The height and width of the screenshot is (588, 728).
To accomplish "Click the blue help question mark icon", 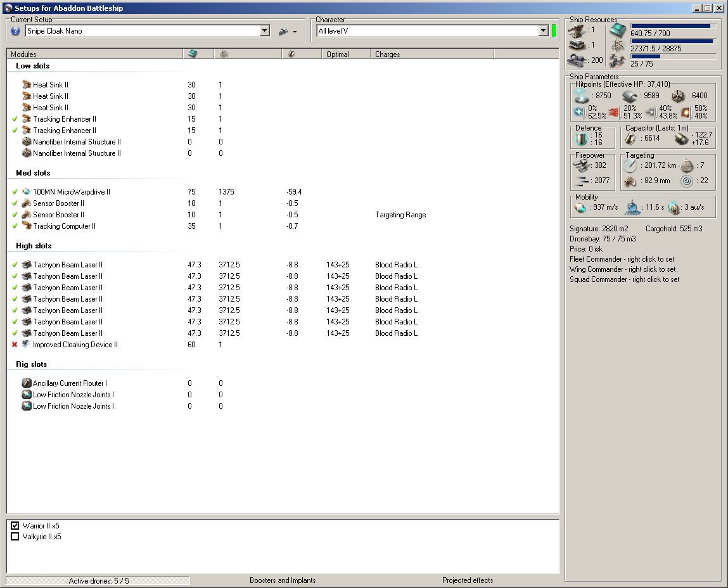I will (15, 31).
